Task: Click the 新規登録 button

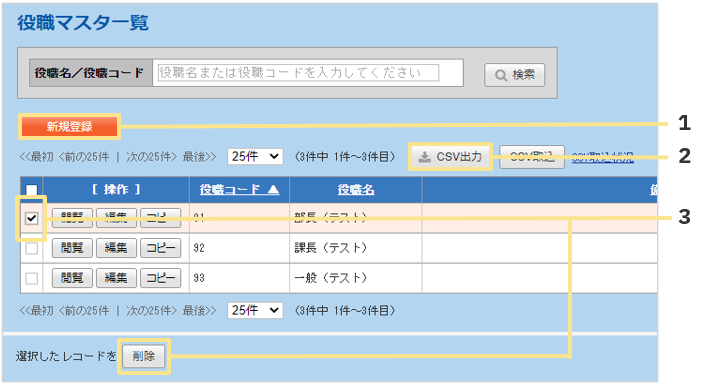Action: pos(69,127)
